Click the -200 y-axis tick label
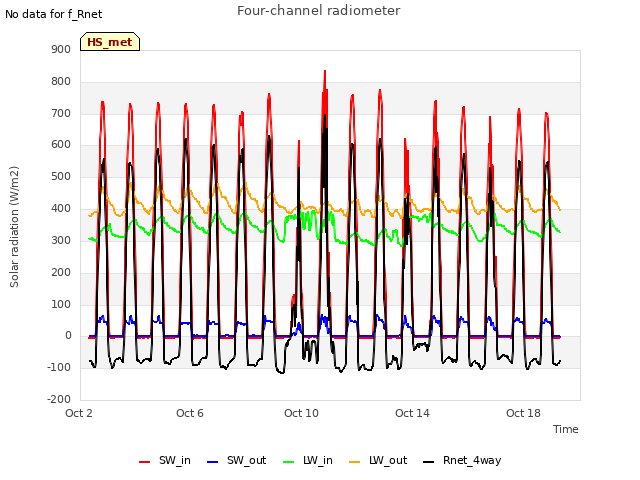The width and height of the screenshot is (640, 480). [59, 399]
